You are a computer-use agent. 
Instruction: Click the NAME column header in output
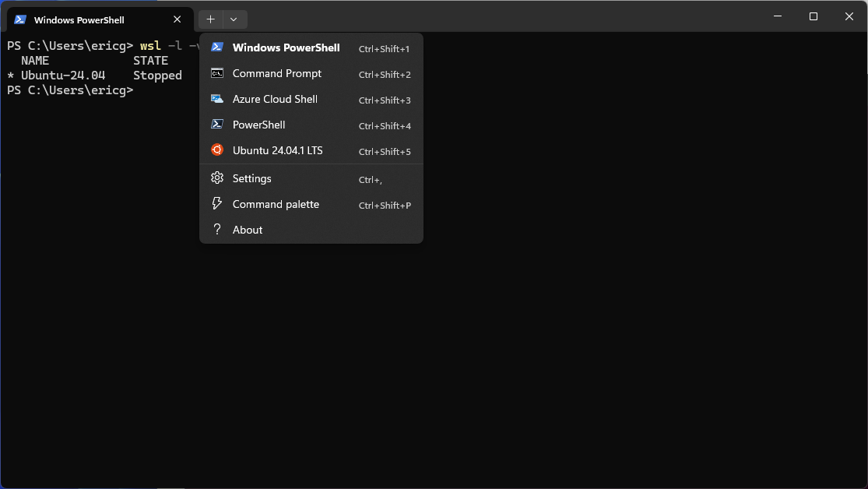coord(35,61)
